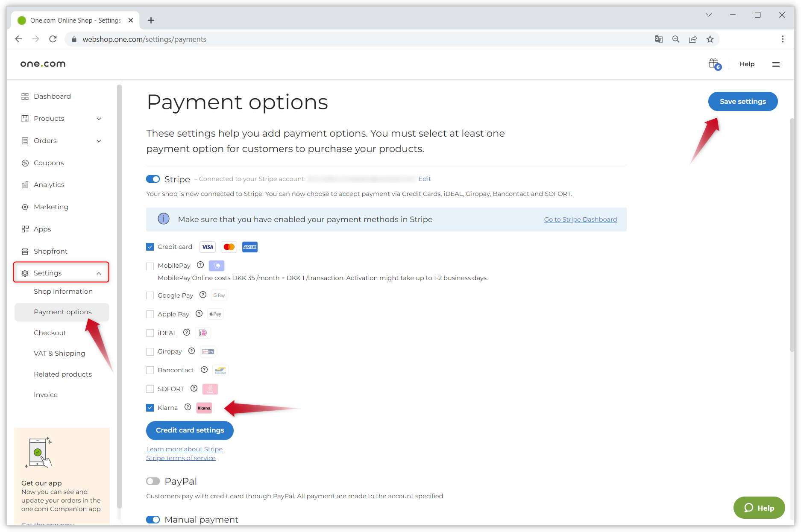Select Invoice under Settings
The width and height of the screenshot is (801, 532).
[x=46, y=395]
